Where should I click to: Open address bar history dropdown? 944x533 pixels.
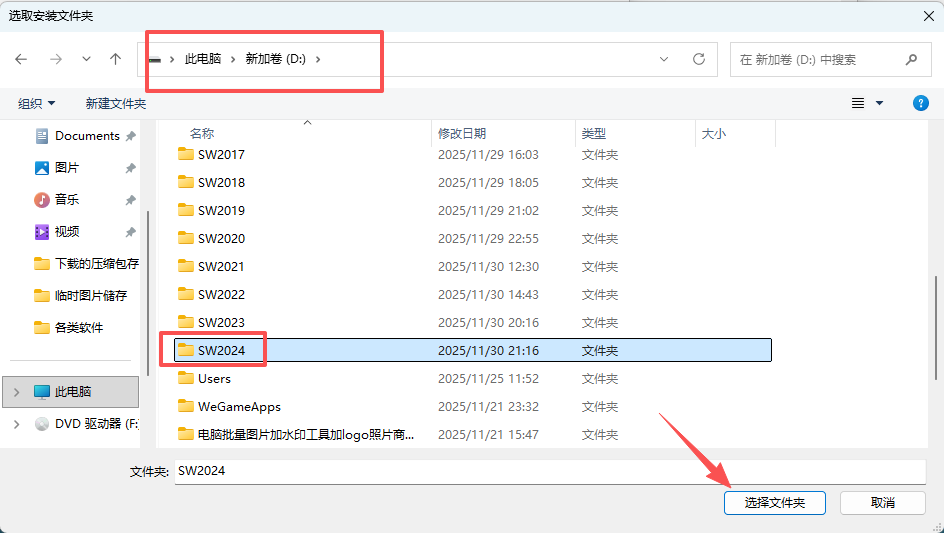[x=664, y=59]
